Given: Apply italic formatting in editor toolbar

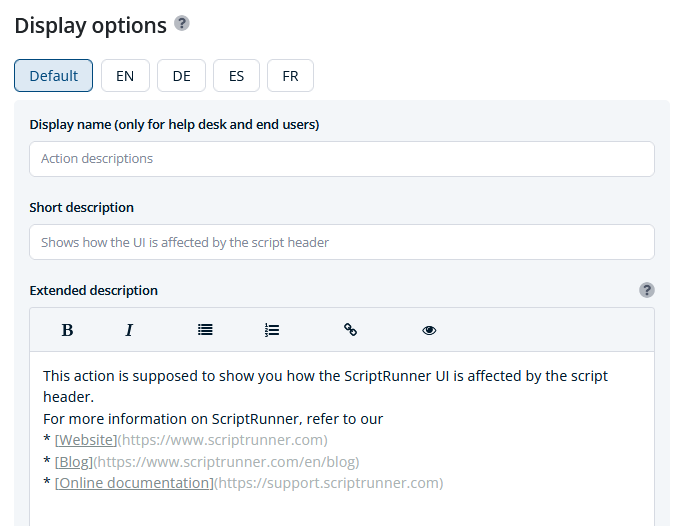Looking at the screenshot, I should (129, 330).
